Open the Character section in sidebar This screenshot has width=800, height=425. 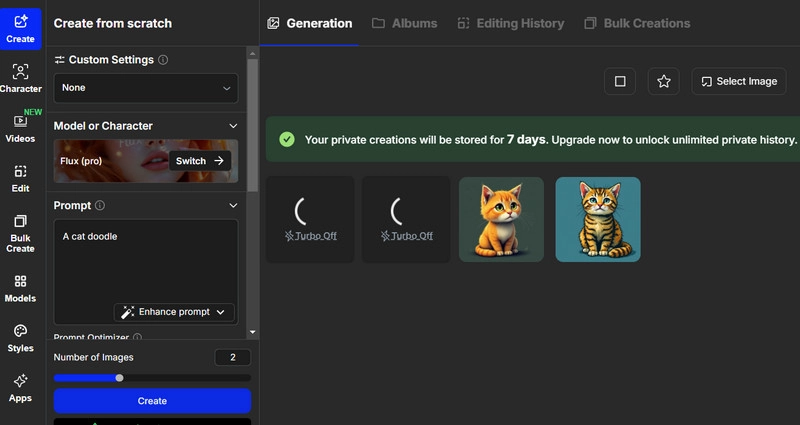tap(20, 77)
